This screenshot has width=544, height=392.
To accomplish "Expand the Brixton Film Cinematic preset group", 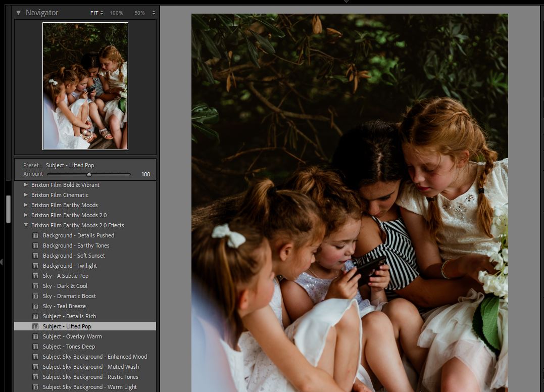I will (x=26, y=195).
